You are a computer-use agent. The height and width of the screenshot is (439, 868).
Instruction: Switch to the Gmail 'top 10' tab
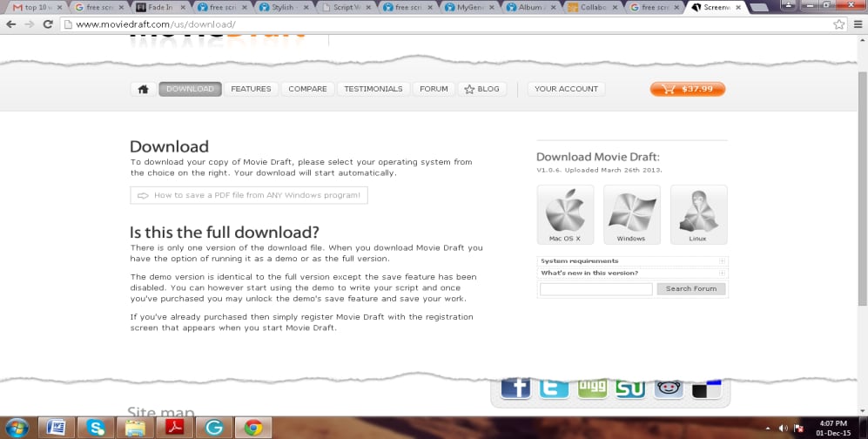[36, 7]
